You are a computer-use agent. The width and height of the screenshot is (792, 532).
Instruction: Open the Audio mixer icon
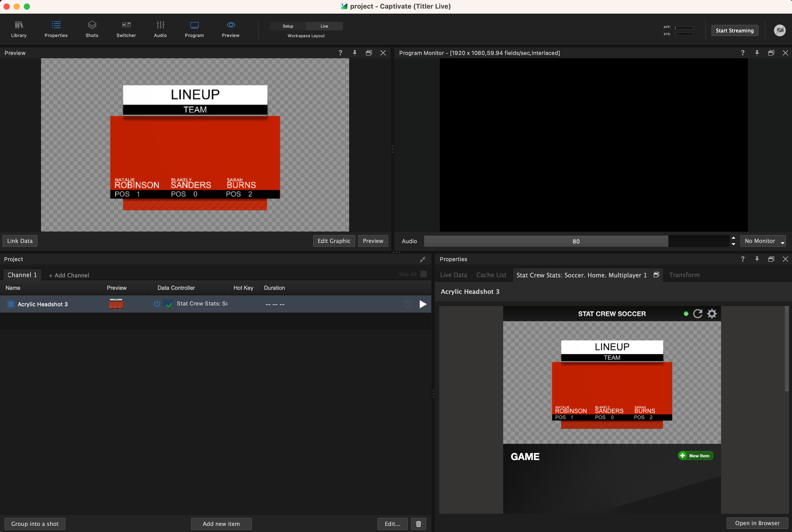point(160,25)
